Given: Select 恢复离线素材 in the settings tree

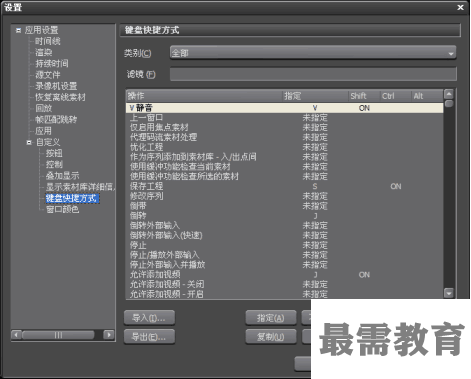Looking at the screenshot, I should [60, 97].
